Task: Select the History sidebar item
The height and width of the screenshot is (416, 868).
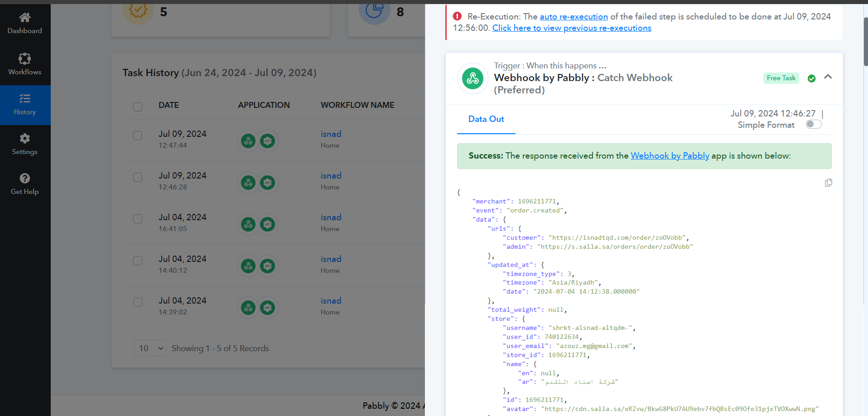Action: point(25,105)
